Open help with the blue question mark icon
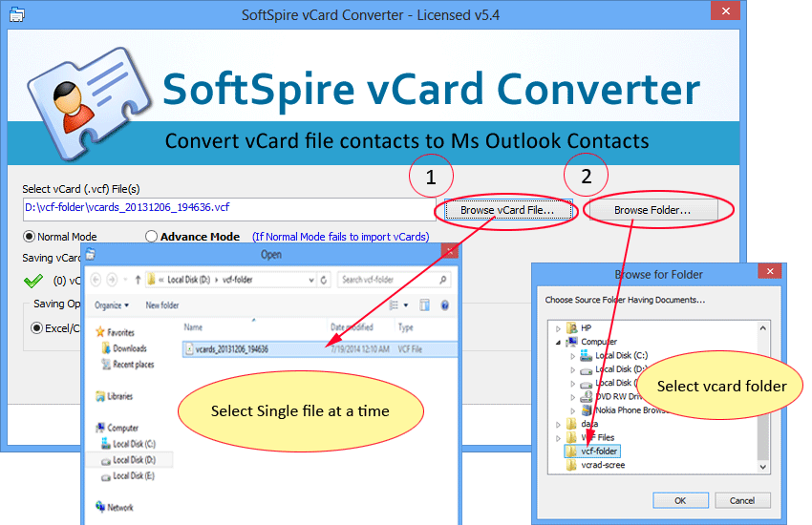Image resolution: width=812 pixels, height=525 pixels. coord(444,305)
